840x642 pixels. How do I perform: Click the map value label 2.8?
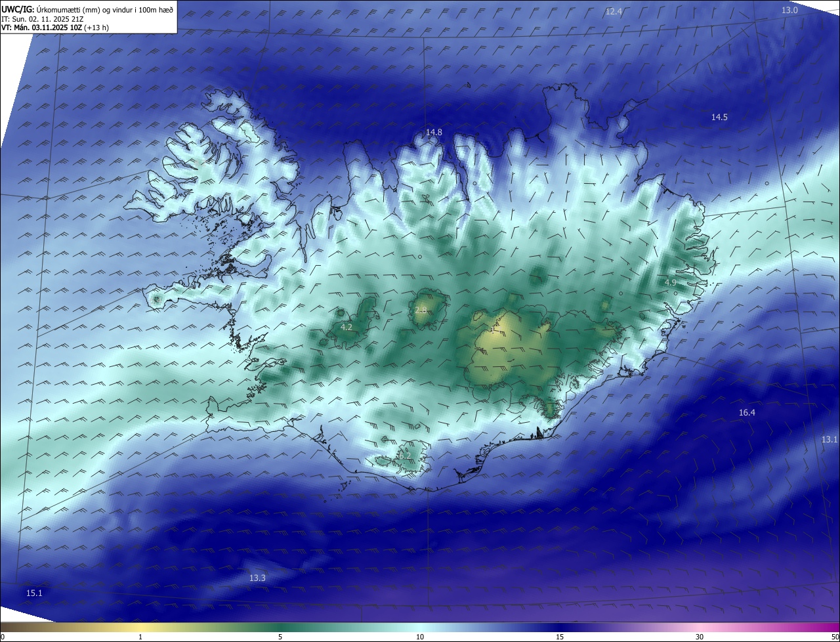[x=421, y=310]
